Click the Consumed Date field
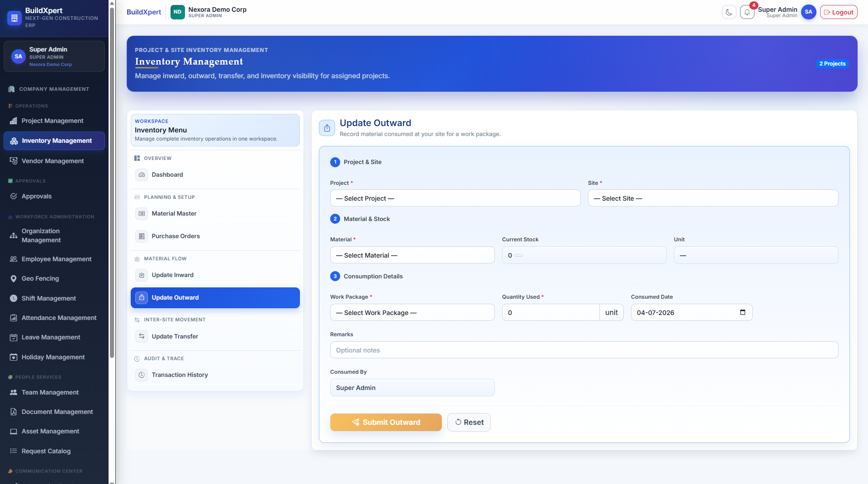Screen dimensions: 868x484 click(691, 313)
